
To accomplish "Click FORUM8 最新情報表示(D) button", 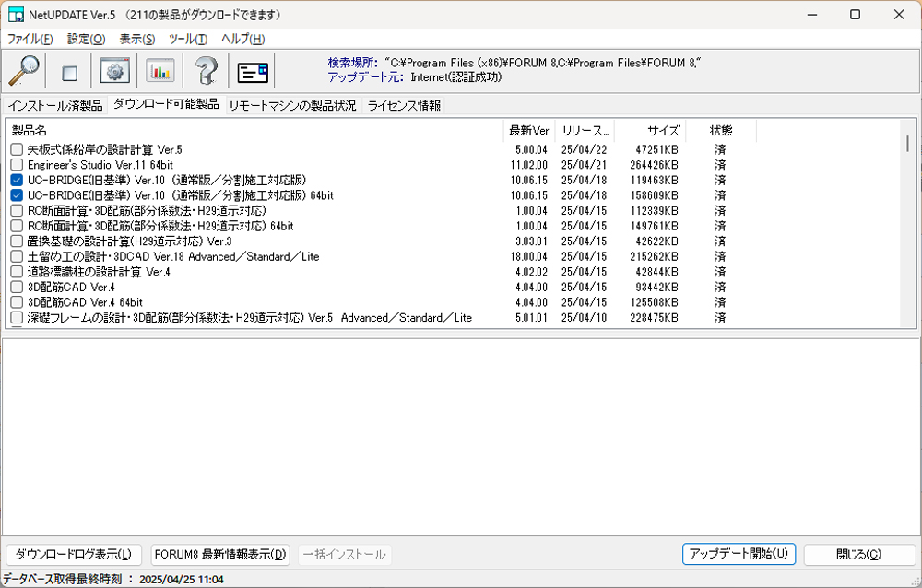I will pos(220,554).
